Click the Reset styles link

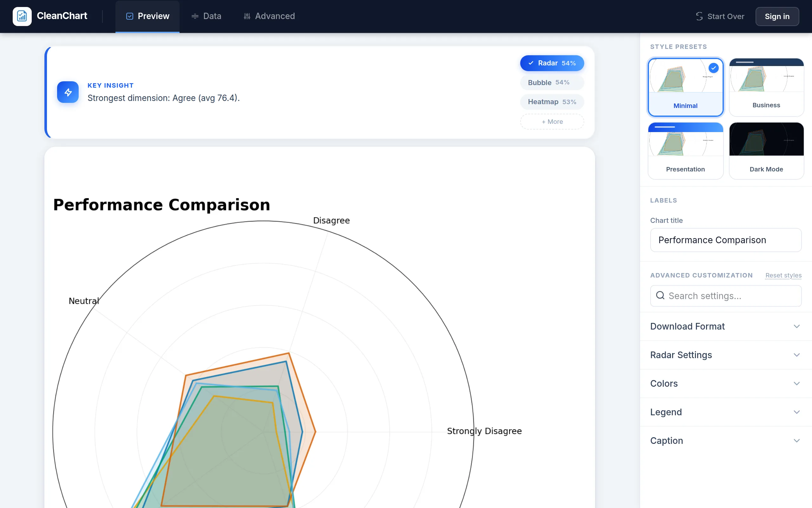[783, 275]
